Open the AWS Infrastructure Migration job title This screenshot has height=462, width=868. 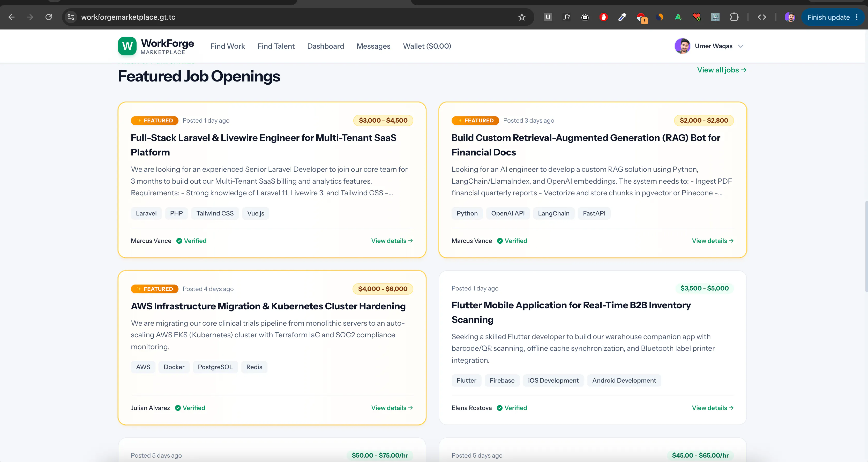coord(268,306)
